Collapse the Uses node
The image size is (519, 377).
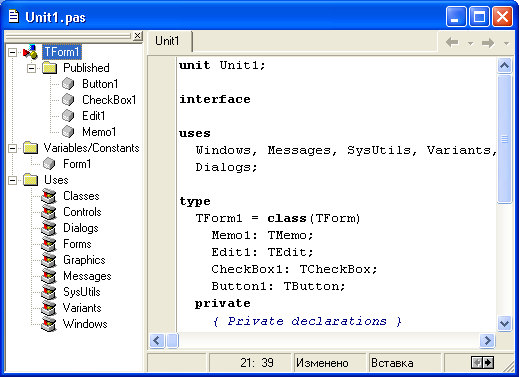tap(12, 180)
